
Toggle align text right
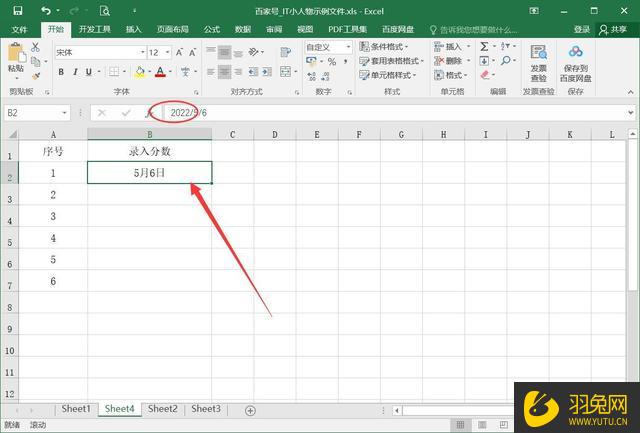click(x=238, y=72)
